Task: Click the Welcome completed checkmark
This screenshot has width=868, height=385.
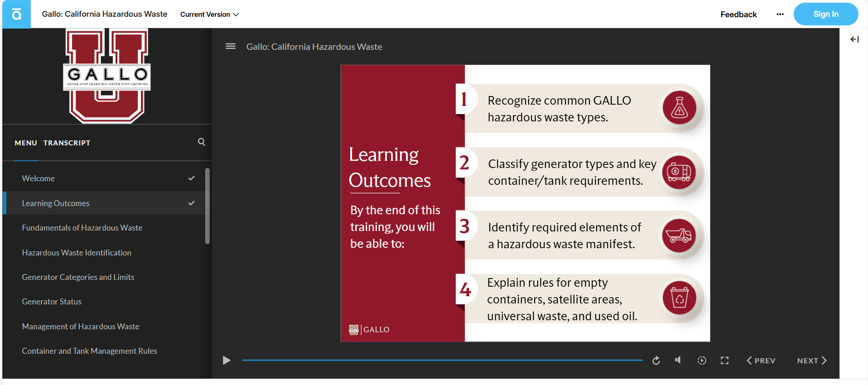Action: (192, 178)
